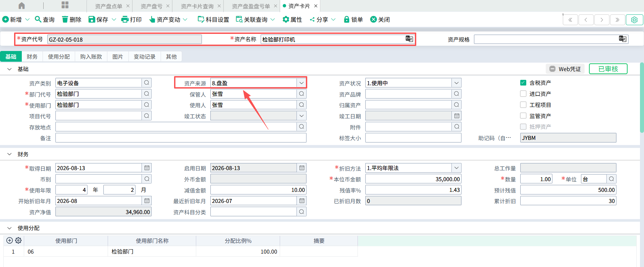Open calendar picker for 取得日期
The width and height of the screenshot is (644, 267).
point(147,168)
